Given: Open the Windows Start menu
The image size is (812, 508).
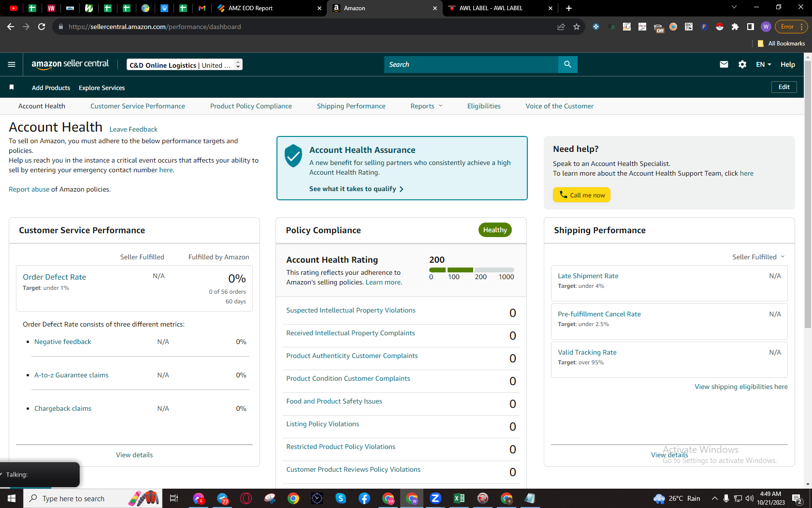Looking at the screenshot, I should 12,498.
